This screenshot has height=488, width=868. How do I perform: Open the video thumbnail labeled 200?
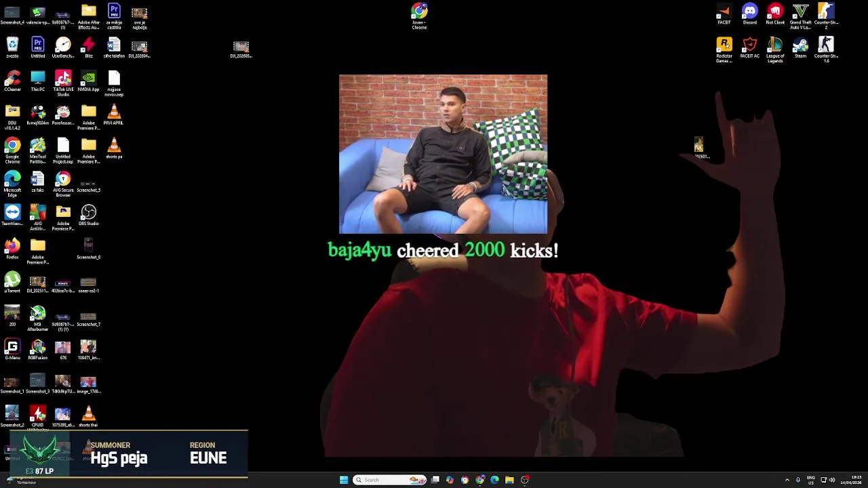(12, 316)
